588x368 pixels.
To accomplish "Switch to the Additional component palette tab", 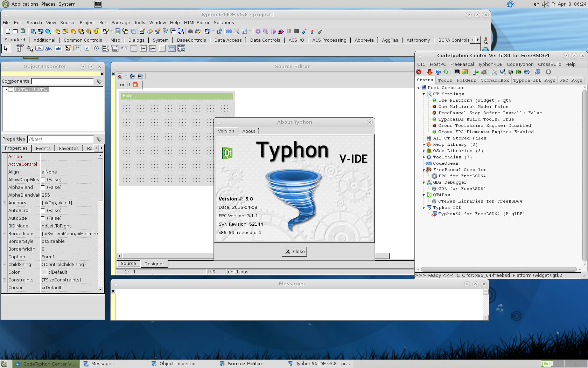I will (44, 40).
